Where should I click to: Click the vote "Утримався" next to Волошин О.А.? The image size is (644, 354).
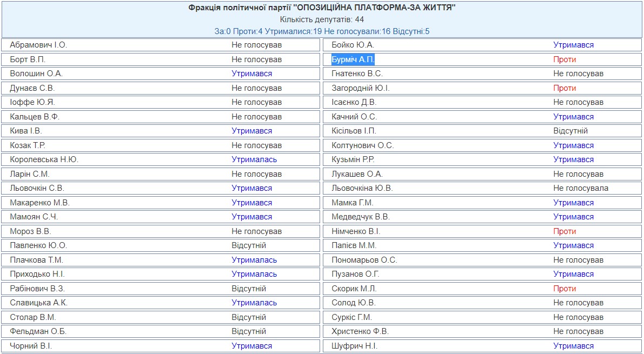pos(252,74)
